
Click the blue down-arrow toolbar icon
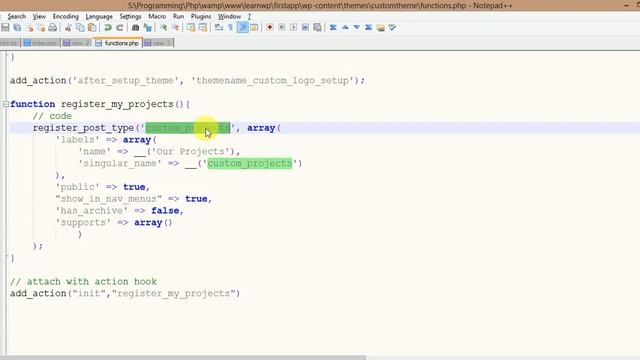357,27
